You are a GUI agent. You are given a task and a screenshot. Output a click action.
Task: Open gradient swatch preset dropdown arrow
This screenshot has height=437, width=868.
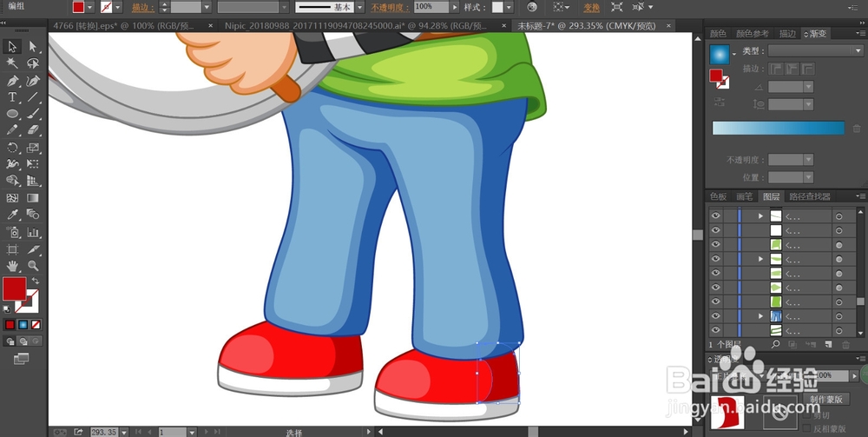tap(734, 54)
